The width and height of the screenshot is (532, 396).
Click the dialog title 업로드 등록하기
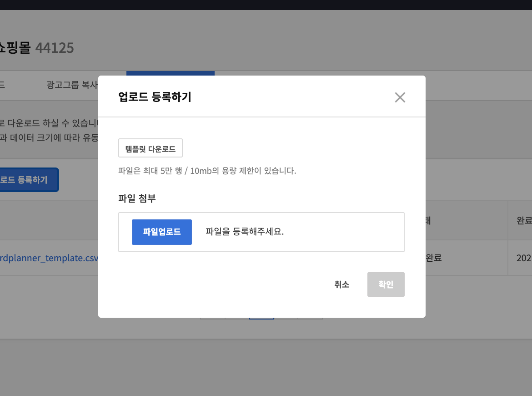155,97
